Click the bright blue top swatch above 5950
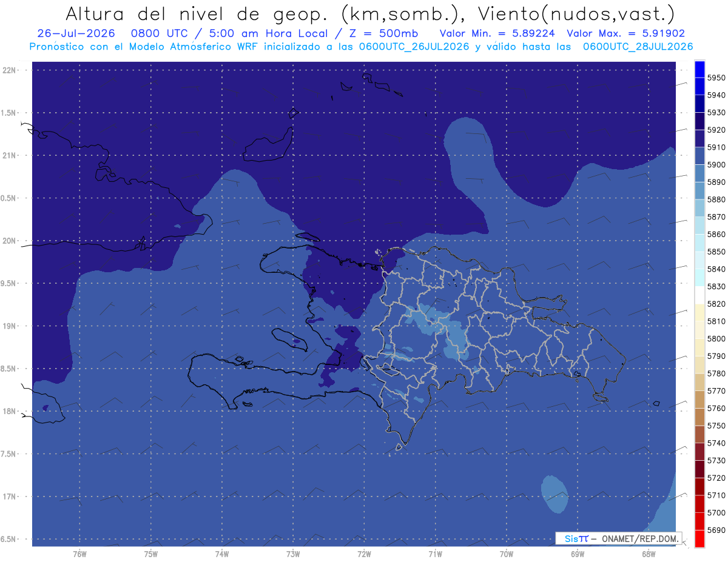 (699, 69)
